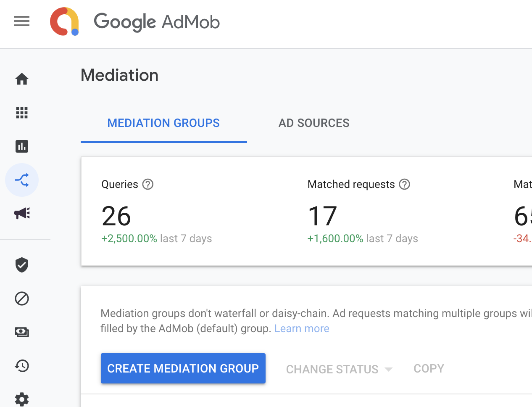532x407 pixels.
Task: Select the Mediation Groups tab
Action: pos(163,123)
